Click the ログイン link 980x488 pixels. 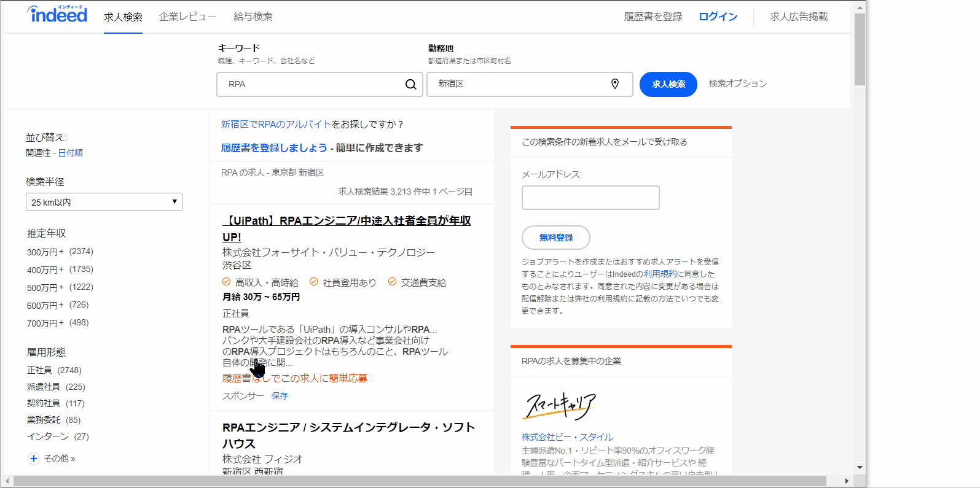click(x=718, y=17)
